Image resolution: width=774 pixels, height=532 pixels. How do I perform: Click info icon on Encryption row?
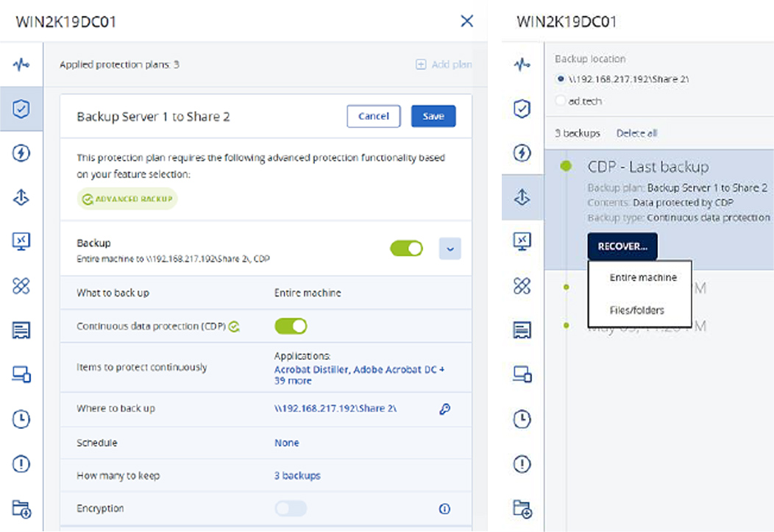coord(444,508)
